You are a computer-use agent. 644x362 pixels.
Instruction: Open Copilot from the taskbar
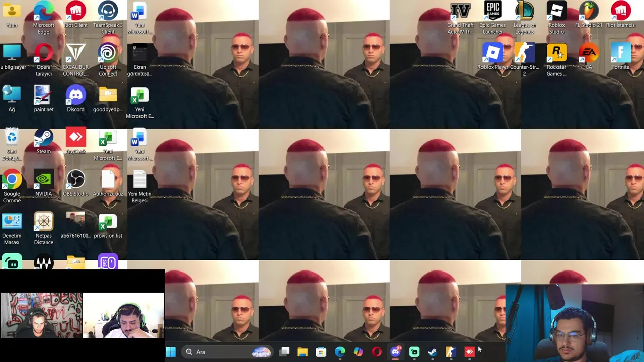358,352
